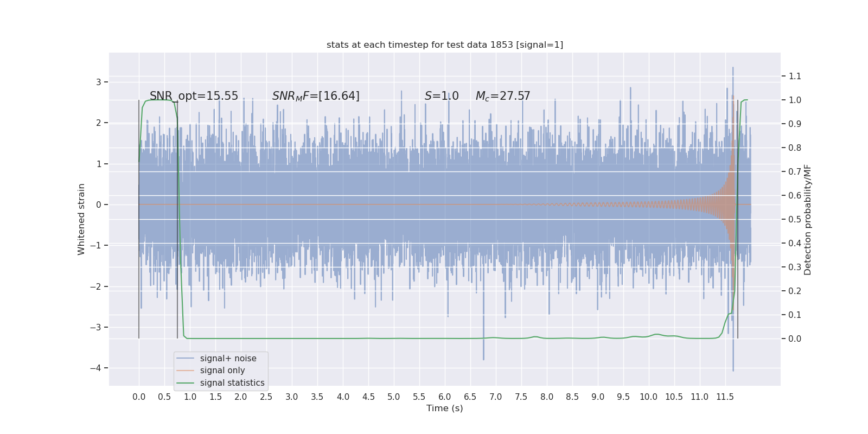Click the x-axis tick label 11.5
This screenshot has width=868, height=434.
click(x=725, y=397)
